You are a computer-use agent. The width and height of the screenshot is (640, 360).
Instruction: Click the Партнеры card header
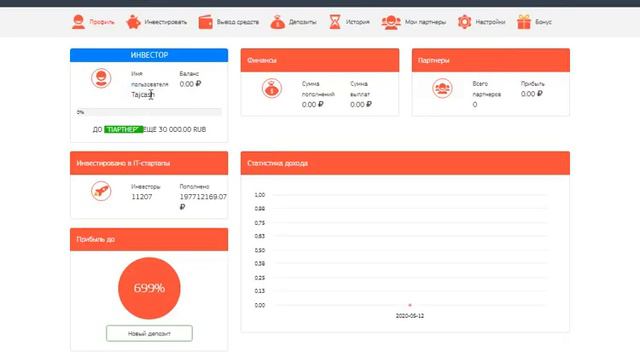click(x=491, y=60)
